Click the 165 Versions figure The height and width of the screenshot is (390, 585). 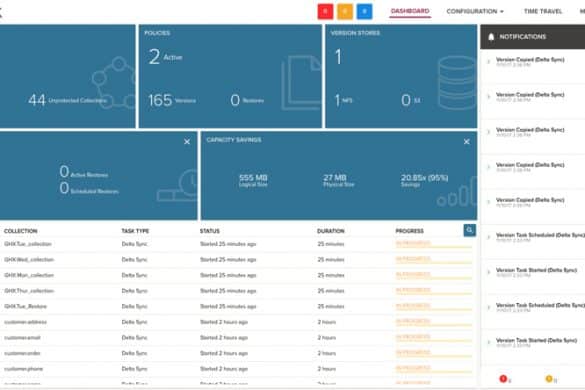(x=172, y=100)
